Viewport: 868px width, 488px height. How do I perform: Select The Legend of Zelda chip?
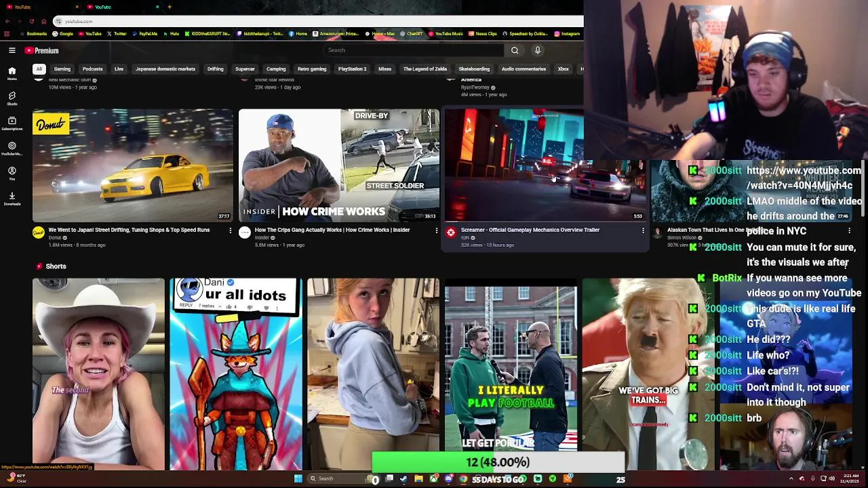pos(425,68)
